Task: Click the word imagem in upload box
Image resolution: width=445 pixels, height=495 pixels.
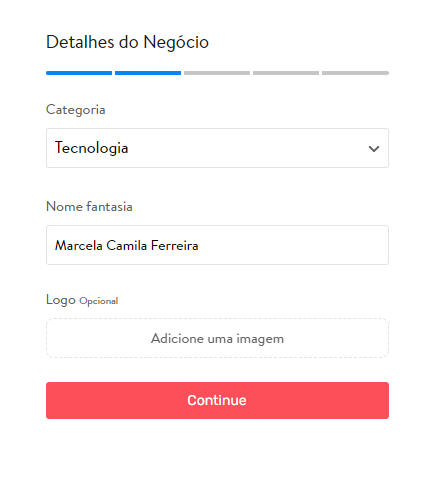Action: [260, 339]
